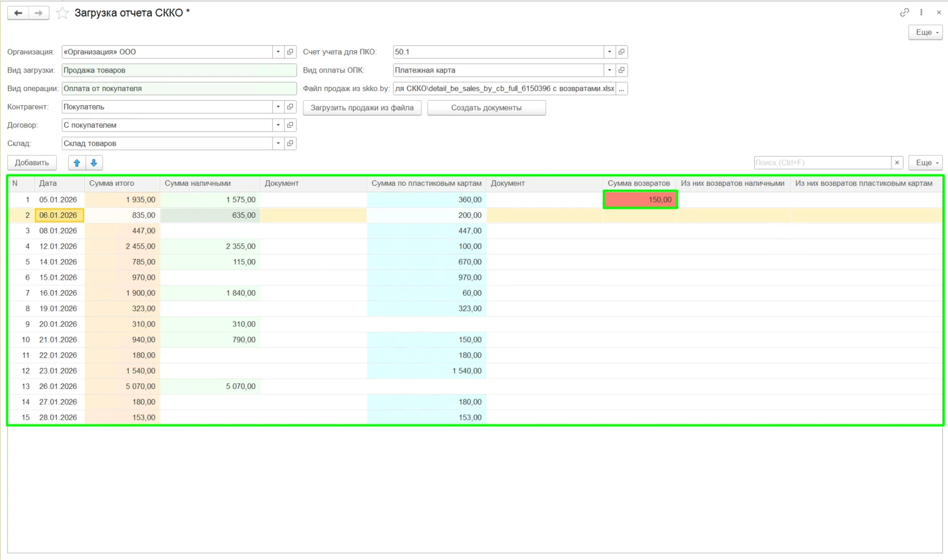Open the top Еще menu
Image resolution: width=948 pixels, height=560 pixels.
pos(925,33)
